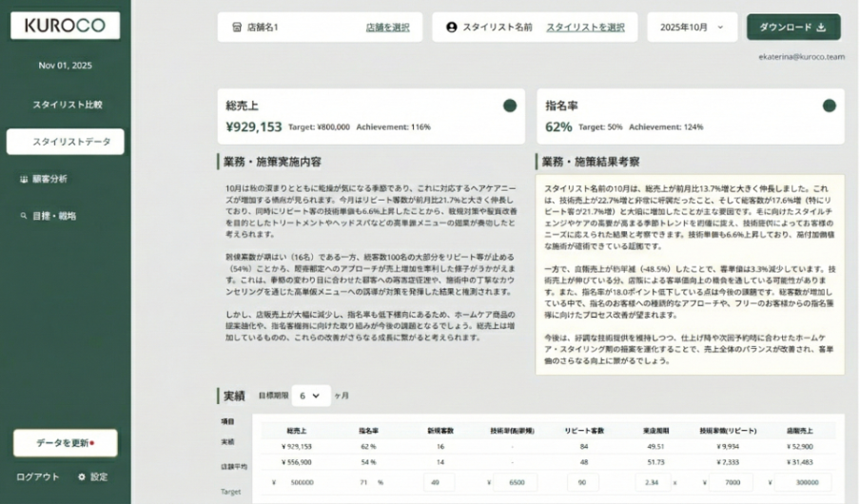Click the 店販売上 target input field
Viewport: 860px width, 504px height.
[801, 482]
